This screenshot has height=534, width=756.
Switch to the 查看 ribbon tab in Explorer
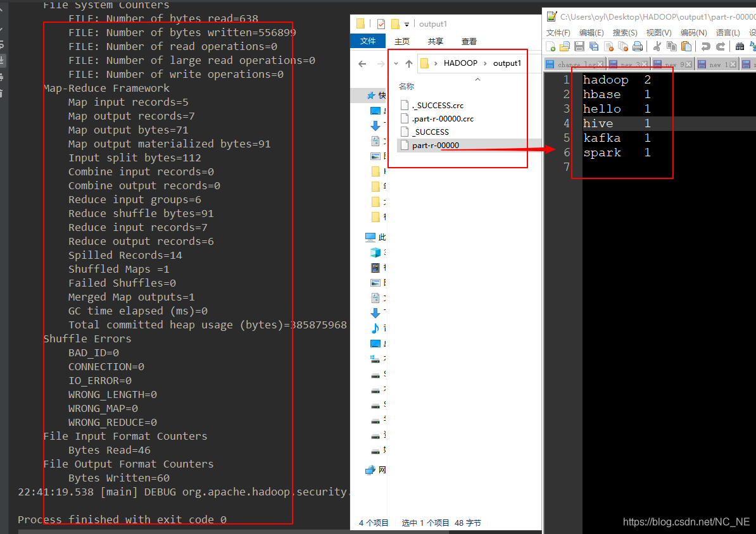[469, 42]
